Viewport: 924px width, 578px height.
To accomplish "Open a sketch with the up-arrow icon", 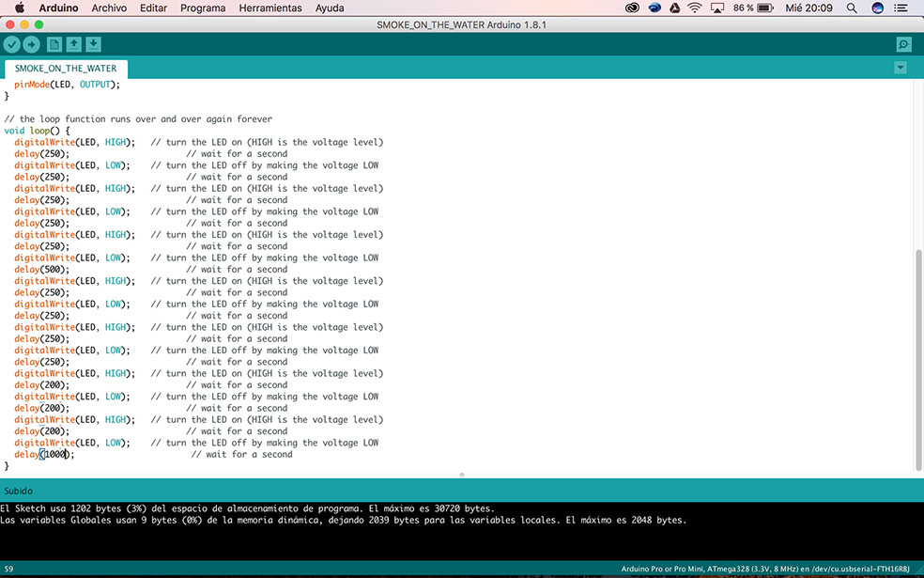I will click(73, 44).
